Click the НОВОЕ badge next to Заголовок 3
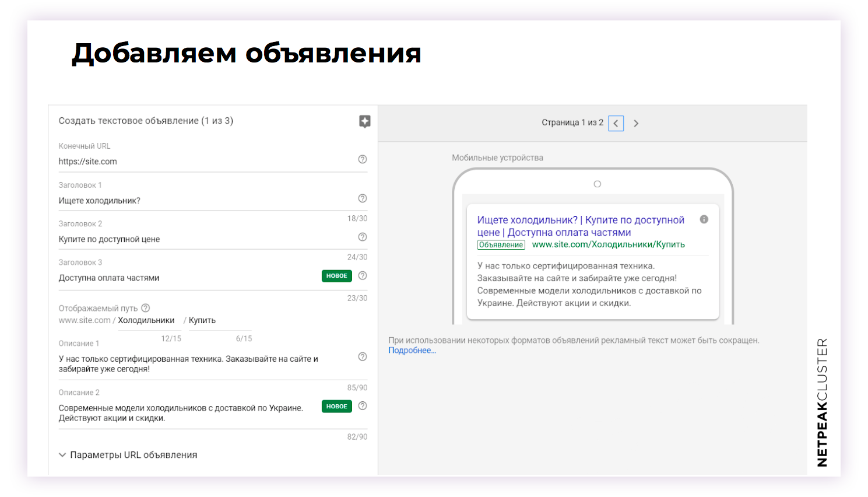The width and height of the screenshot is (868, 497). pos(337,276)
